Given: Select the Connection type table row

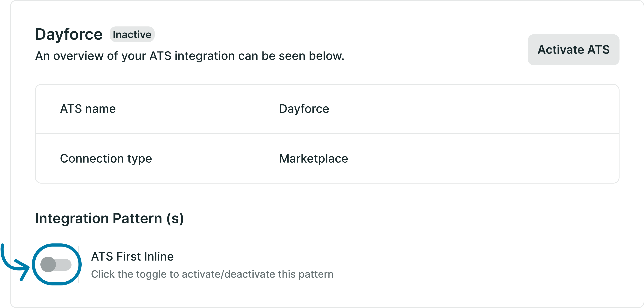Looking at the screenshot, I should click(327, 158).
